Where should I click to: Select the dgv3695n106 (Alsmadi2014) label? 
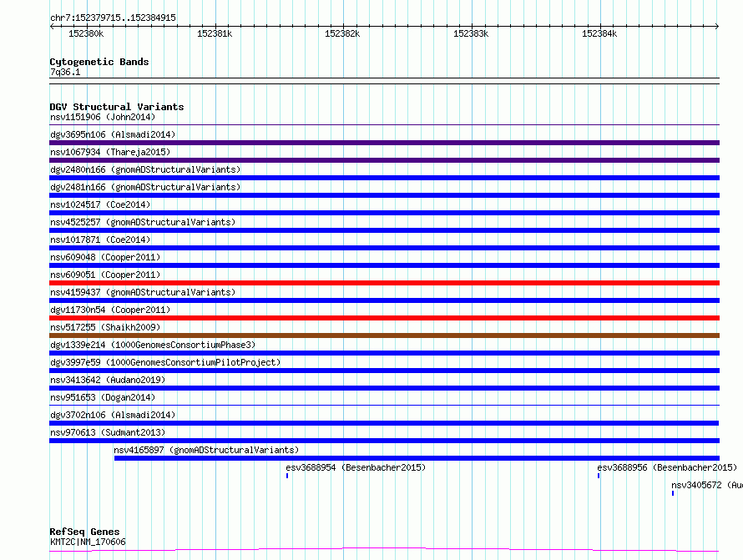coord(113,134)
